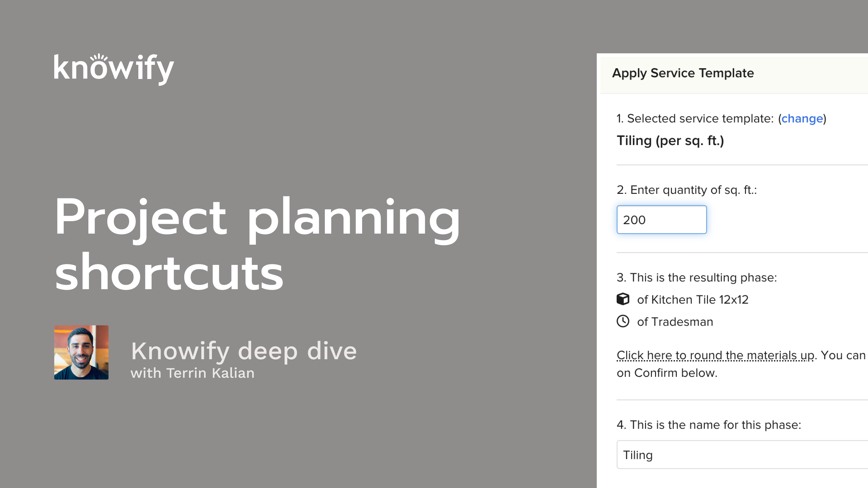
Task: Click the "Tiling (per sq. ft.)" template name
Action: [x=670, y=141]
